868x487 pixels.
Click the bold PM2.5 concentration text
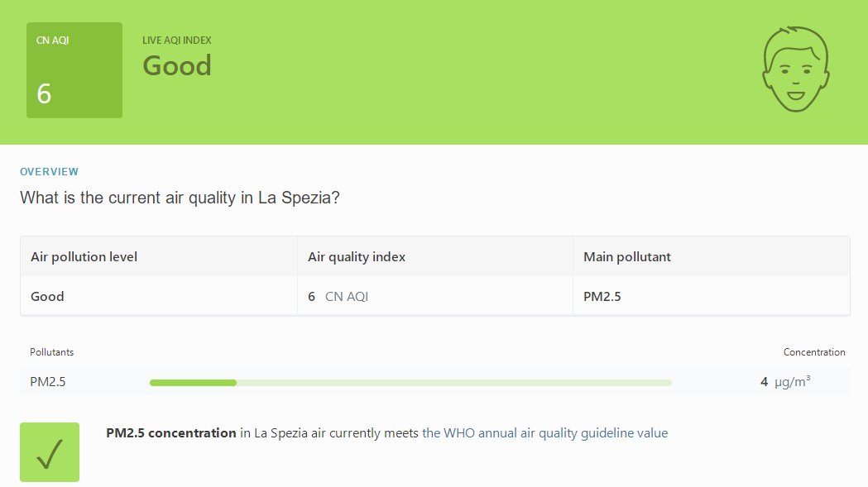tap(171, 432)
